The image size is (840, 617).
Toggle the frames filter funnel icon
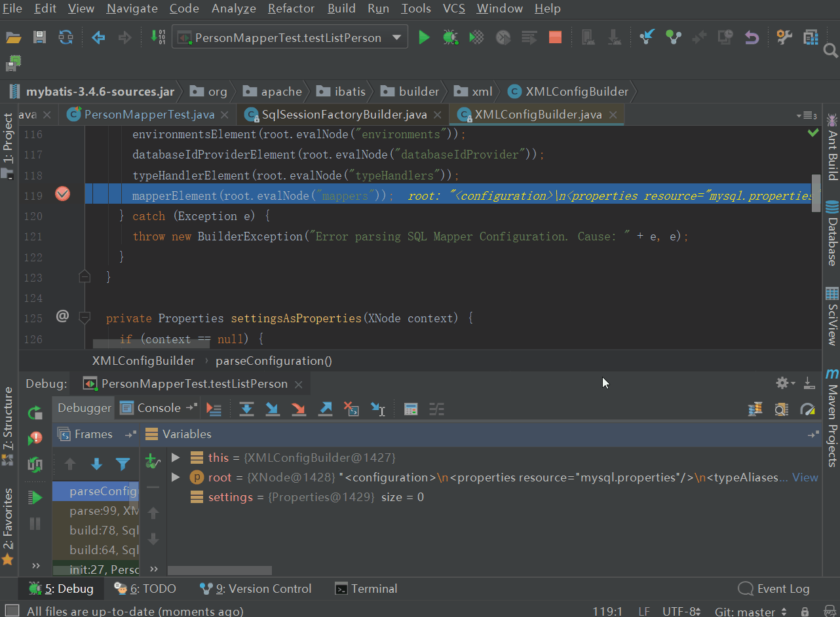coord(123,464)
